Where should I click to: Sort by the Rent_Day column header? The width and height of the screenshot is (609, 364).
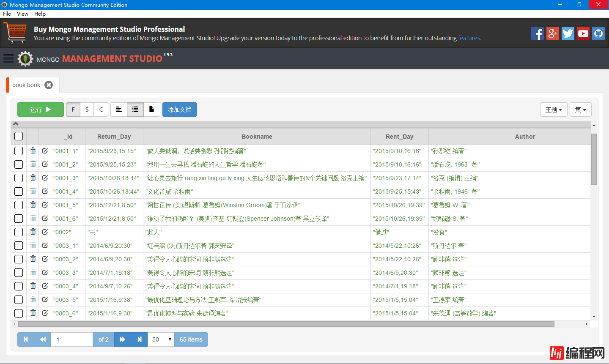pyautogui.click(x=399, y=137)
